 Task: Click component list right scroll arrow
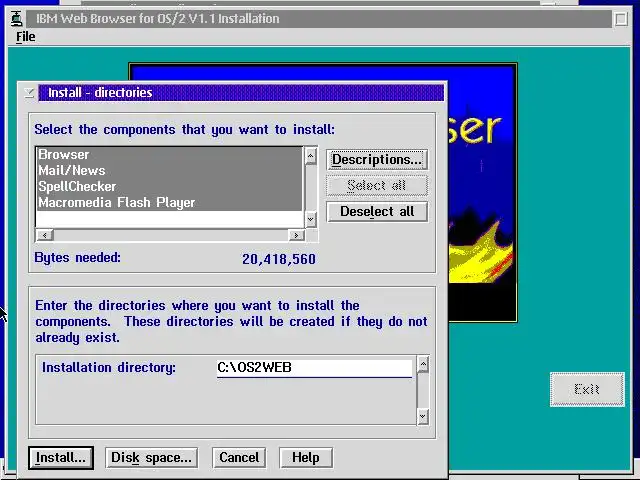tap(296, 235)
